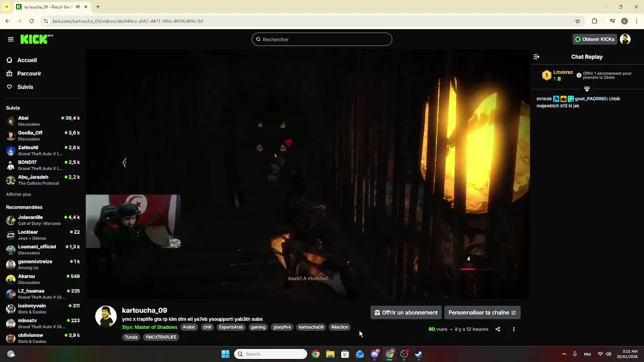The width and height of the screenshot is (644, 362).
Task: Bookmark this page with star icon
Action: point(578,21)
